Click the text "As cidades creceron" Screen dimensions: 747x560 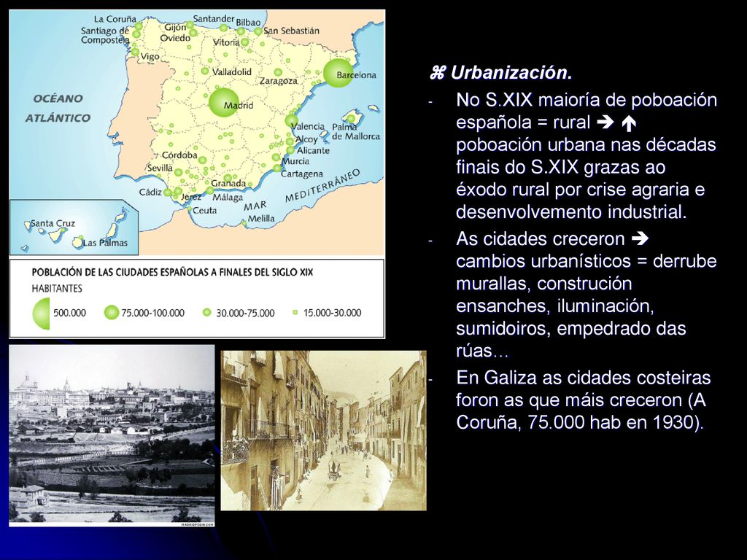click(541, 238)
